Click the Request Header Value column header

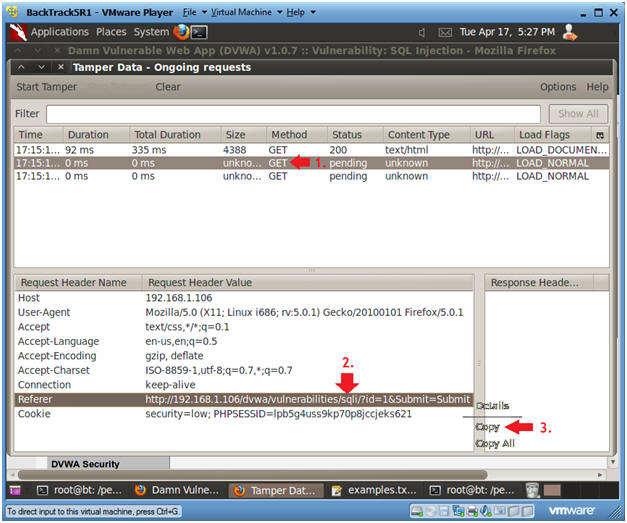pyautogui.click(x=308, y=283)
